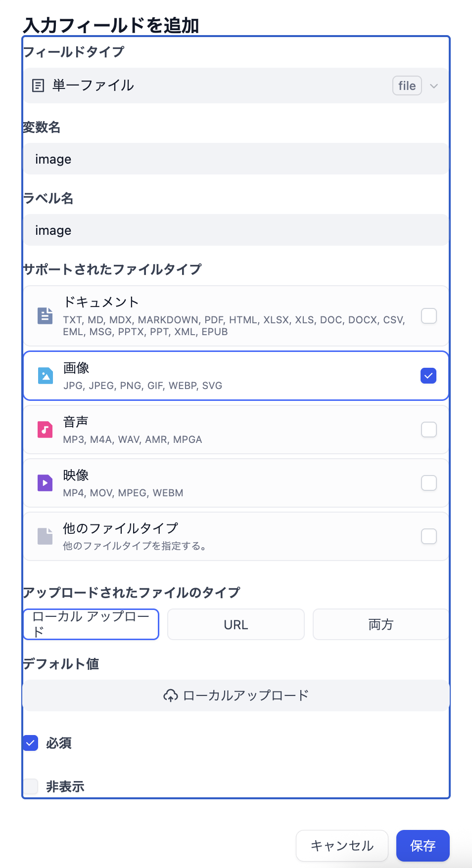
Task: Click the single file document icon
Action: pos(38,86)
